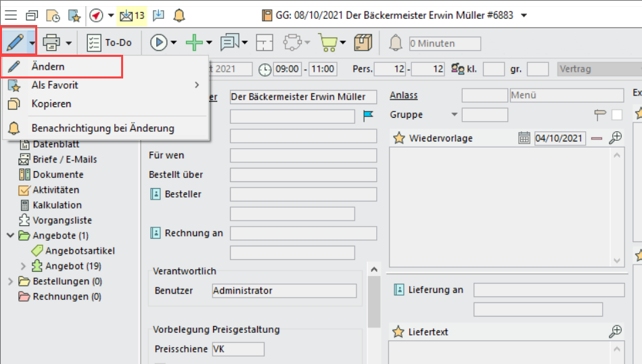Click the calendar icon beside Wiedervorlage date
642x364 pixels.
(524, 138)
